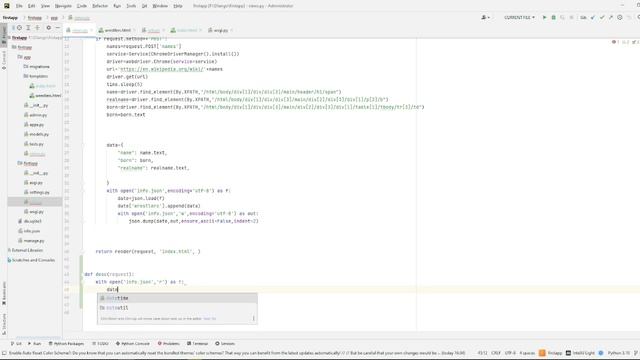This screenshot has height=360, width=640.
Task: Open the Python Console tool window
Action: (x=133, y=344)
